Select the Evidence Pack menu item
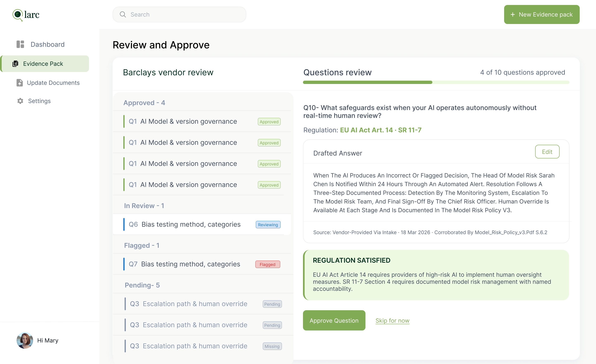The height and width of the screenshot is (364, 596). point(44,63)
